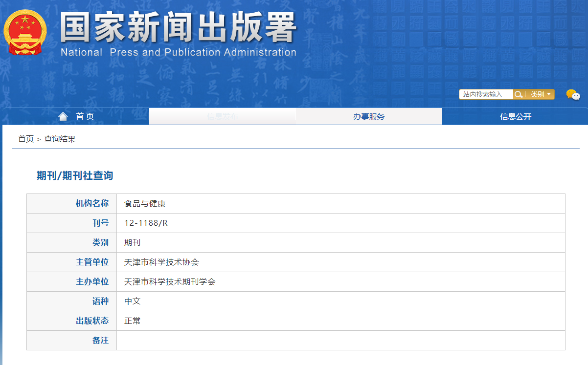
Task: Click 天津市科学技术期刊学会 sponsor entry
Action: coord(170,282)
